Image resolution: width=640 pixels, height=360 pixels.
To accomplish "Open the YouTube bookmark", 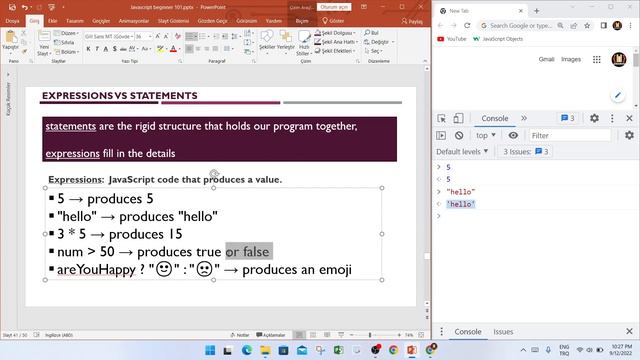I will coord(451,39).
